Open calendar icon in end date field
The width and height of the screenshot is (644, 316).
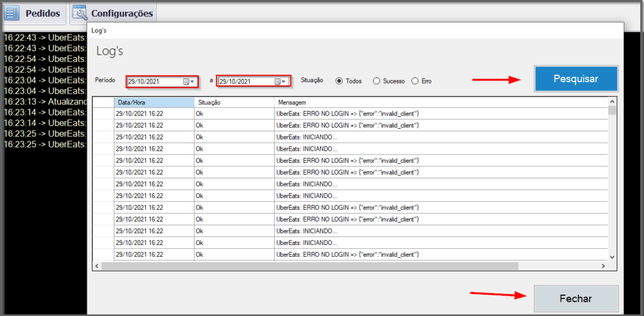(x=277, y=82)
